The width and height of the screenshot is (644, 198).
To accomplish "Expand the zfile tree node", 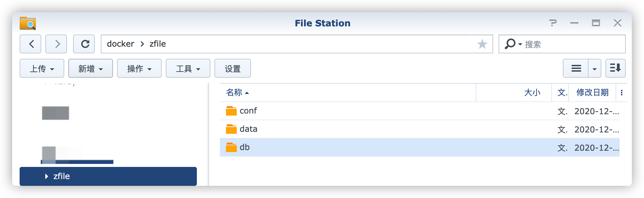I will 47,176.
